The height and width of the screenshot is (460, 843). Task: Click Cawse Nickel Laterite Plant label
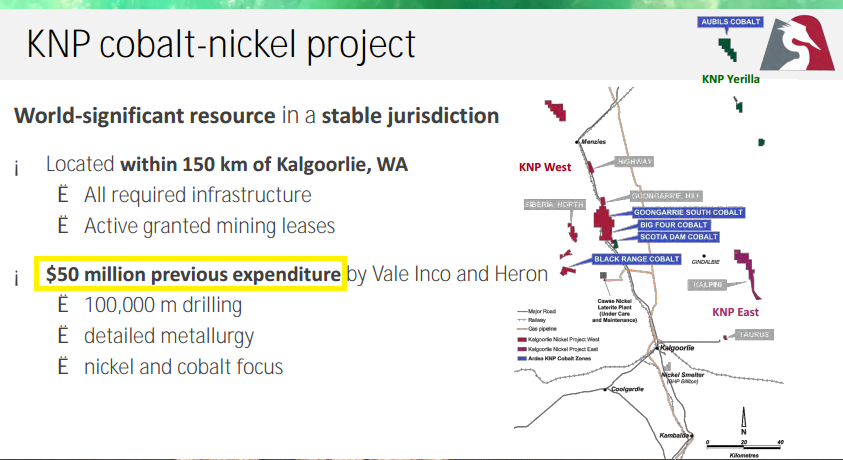coord(614,311)
